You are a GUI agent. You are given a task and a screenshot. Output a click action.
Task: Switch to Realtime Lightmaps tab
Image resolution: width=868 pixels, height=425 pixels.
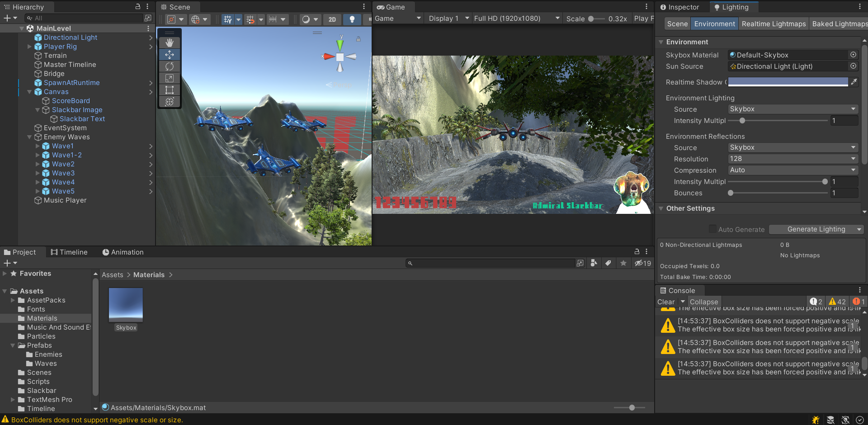[x=774, y=24]
